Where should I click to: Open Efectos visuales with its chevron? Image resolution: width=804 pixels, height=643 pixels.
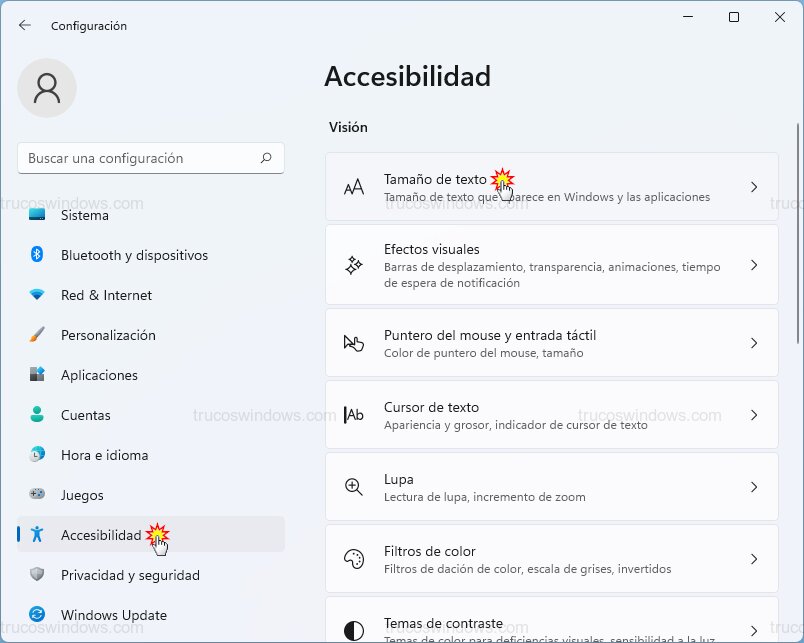(x=755, y=264)
